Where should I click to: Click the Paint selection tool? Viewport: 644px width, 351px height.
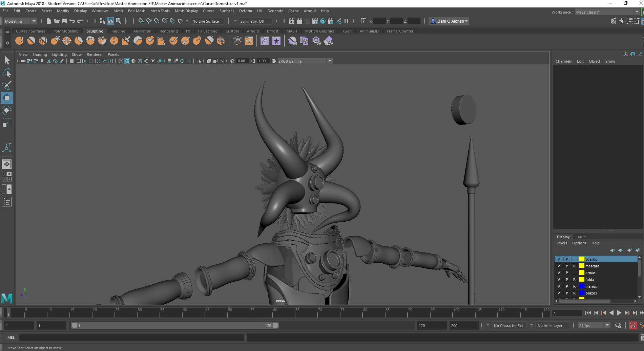pos(7,85)
